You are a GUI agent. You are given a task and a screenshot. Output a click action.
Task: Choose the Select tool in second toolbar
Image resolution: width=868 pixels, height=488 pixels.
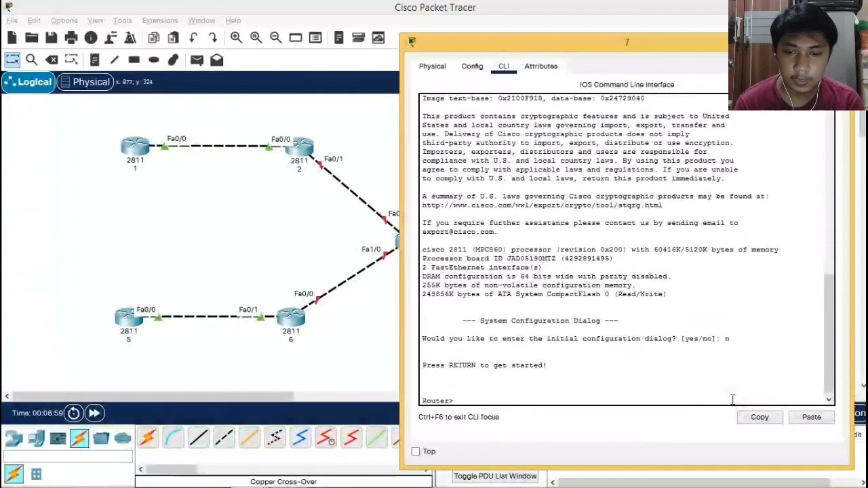12,60
